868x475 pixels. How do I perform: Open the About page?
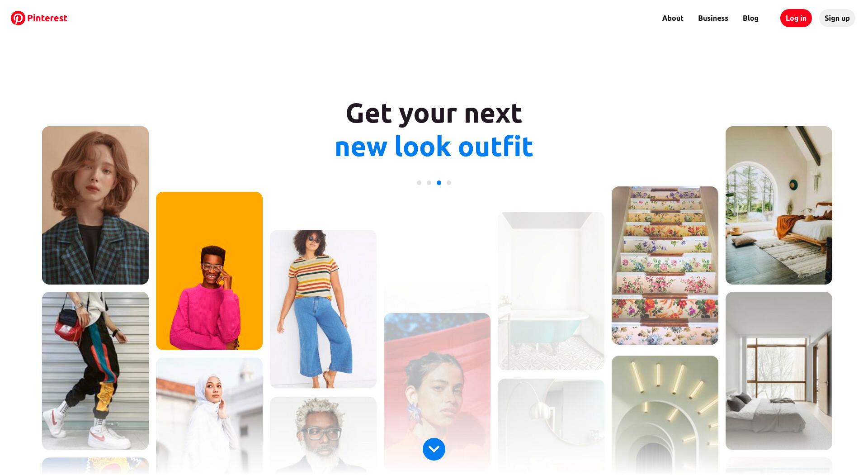[673, 18]
